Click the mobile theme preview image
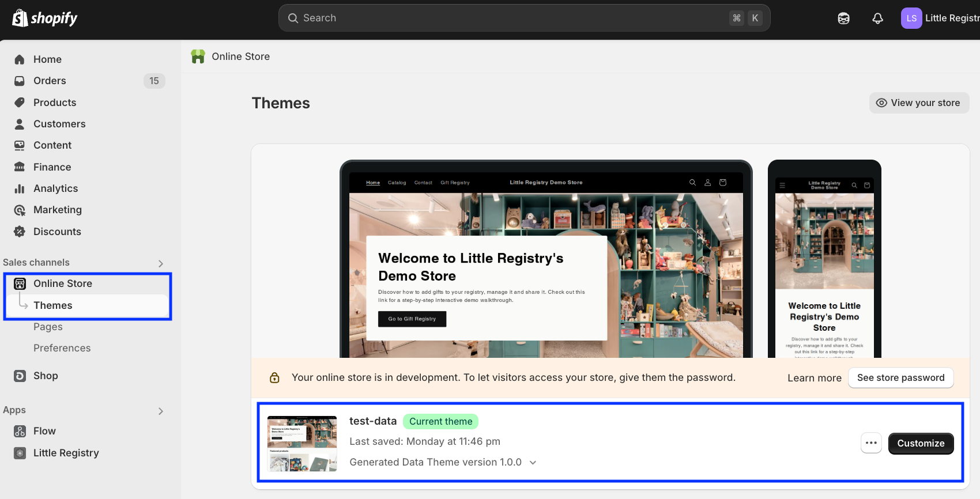Image resolution: width=980 pixels, height=499 pixels. 824,259
